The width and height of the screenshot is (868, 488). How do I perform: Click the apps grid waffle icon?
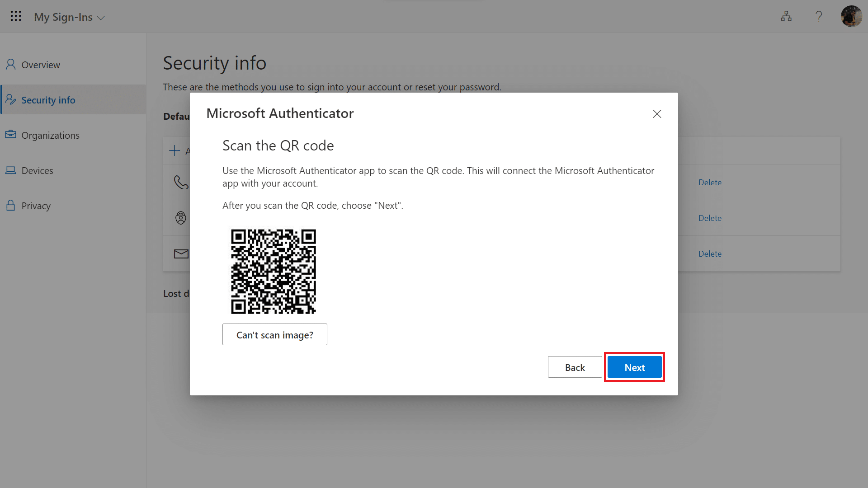tap(15, 16)
